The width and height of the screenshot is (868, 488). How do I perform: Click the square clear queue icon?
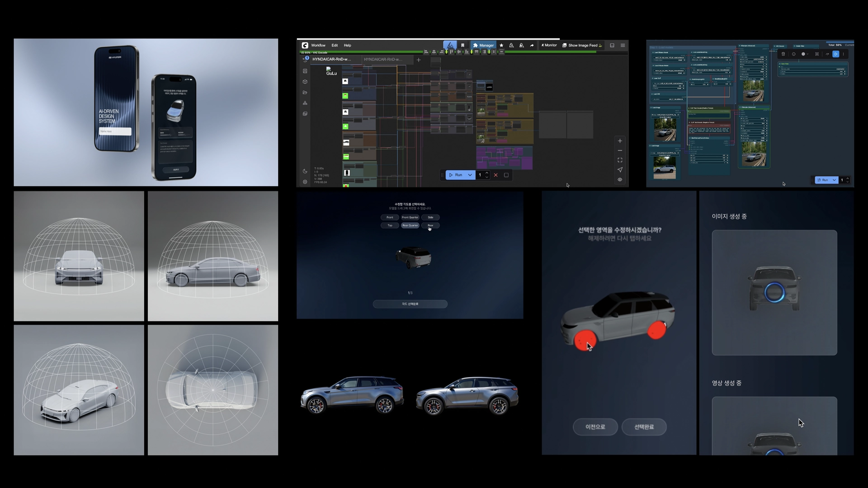506,175
